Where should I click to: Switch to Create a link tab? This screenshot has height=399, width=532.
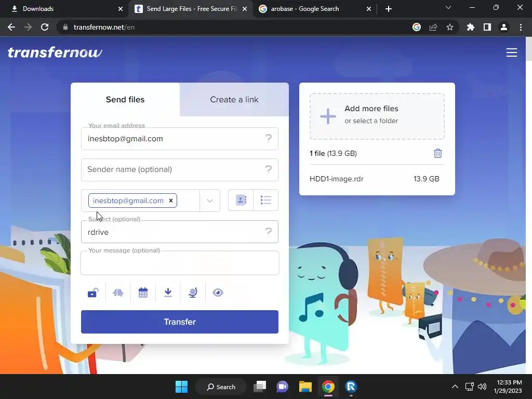click(x=234, y=99)
